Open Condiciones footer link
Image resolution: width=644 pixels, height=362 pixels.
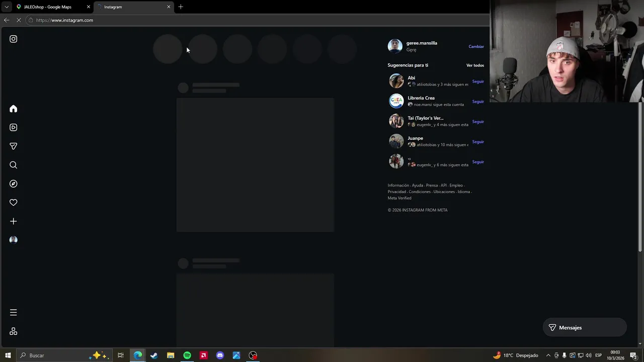pos(420,192)
